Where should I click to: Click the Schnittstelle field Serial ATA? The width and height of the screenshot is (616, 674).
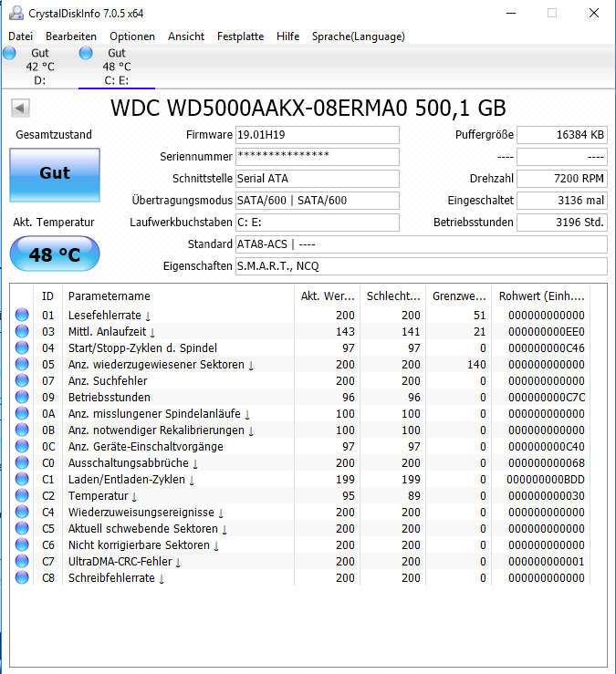[x=317, y=179]
